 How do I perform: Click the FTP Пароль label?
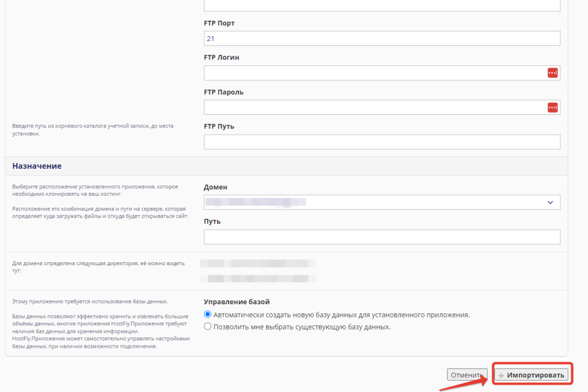223,92
